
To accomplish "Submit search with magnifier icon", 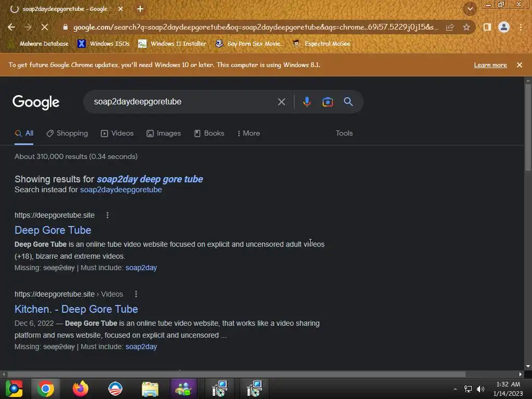I will click(348, 102).
